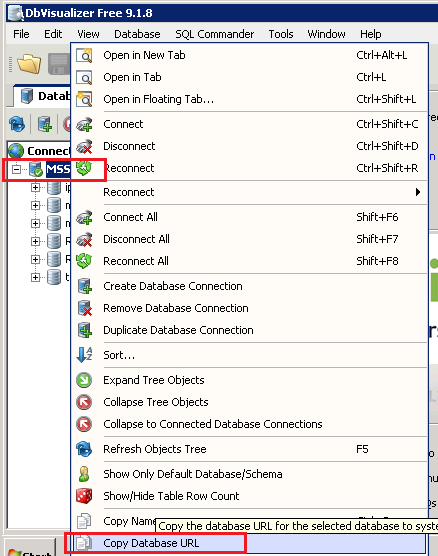Click Disconnect in the context menu

point(249,146)
